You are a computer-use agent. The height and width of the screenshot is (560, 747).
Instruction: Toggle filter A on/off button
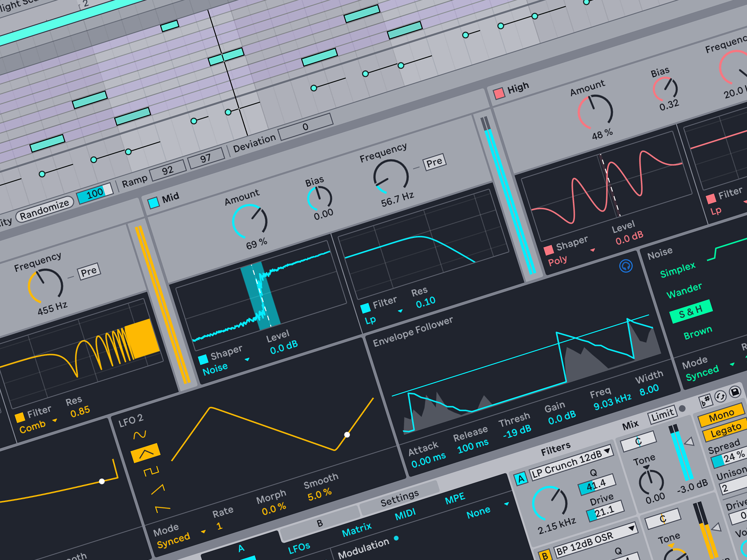pos(521,478)
